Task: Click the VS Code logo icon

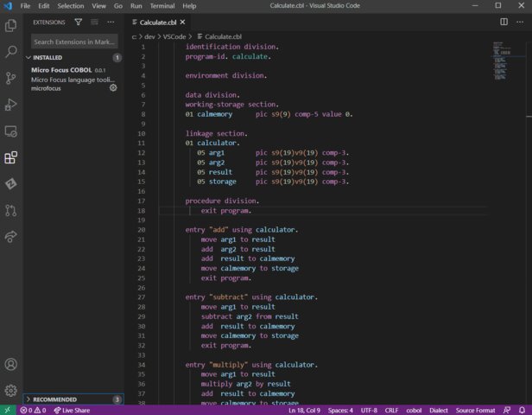Action: [x=8, y=6]
